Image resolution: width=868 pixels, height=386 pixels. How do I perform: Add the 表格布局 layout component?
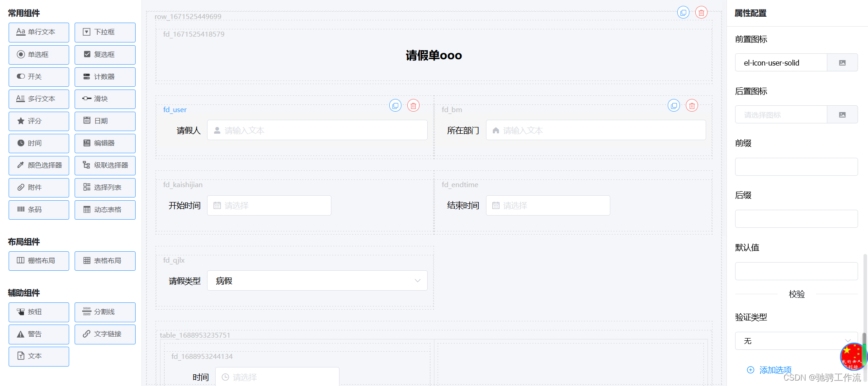(105, 261)
